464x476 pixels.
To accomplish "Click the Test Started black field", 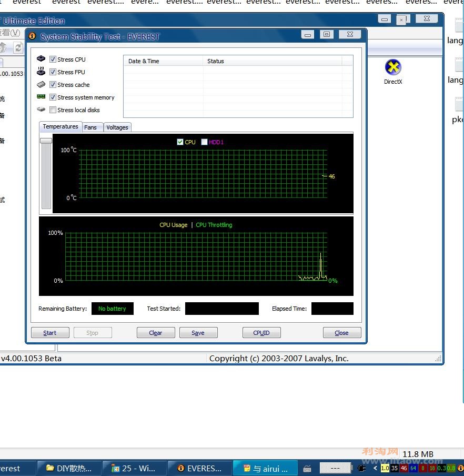I will [x=222, y=309].
